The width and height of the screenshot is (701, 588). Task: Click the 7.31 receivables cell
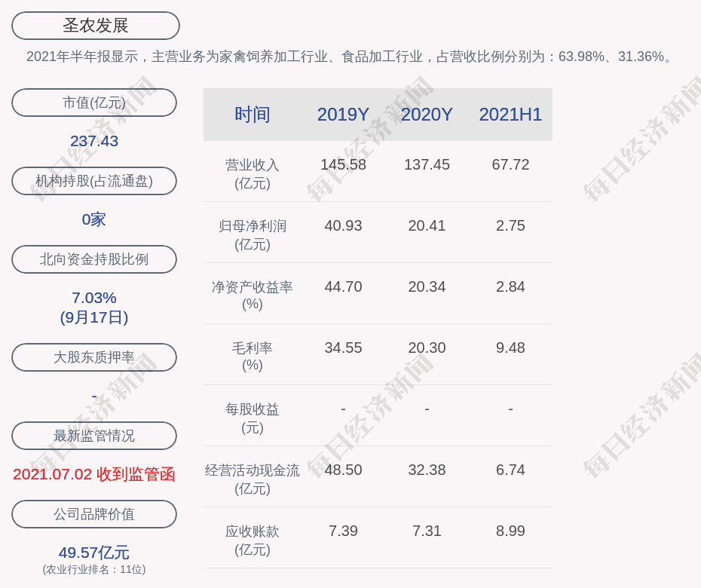coord(427,531)
